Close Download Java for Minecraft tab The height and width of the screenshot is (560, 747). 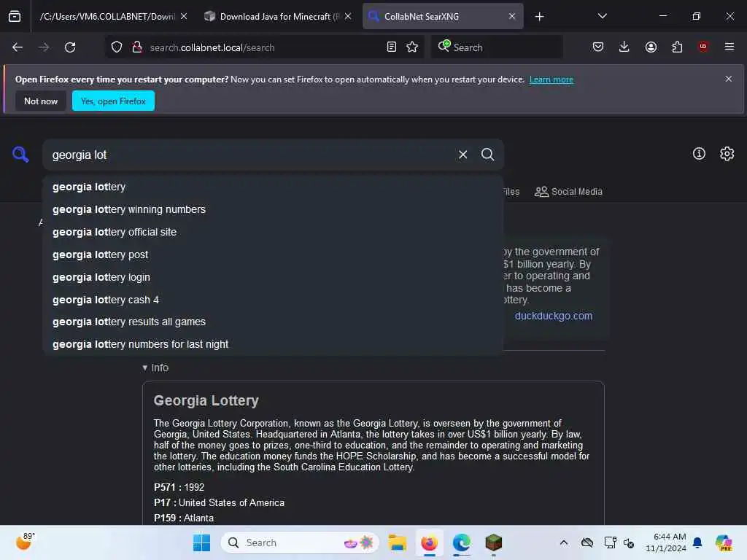348,16
